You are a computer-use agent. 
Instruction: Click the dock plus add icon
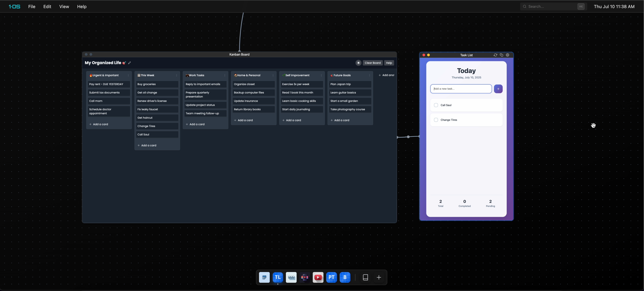click(379, 277)
